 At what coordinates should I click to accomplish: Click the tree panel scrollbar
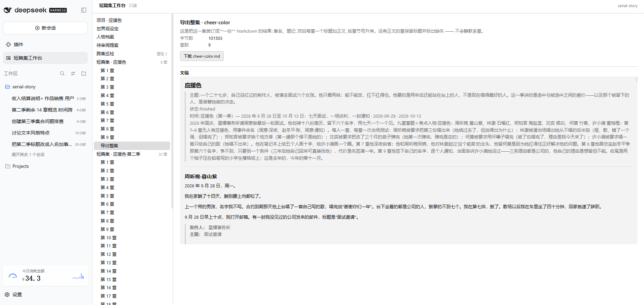pos(172,111)
